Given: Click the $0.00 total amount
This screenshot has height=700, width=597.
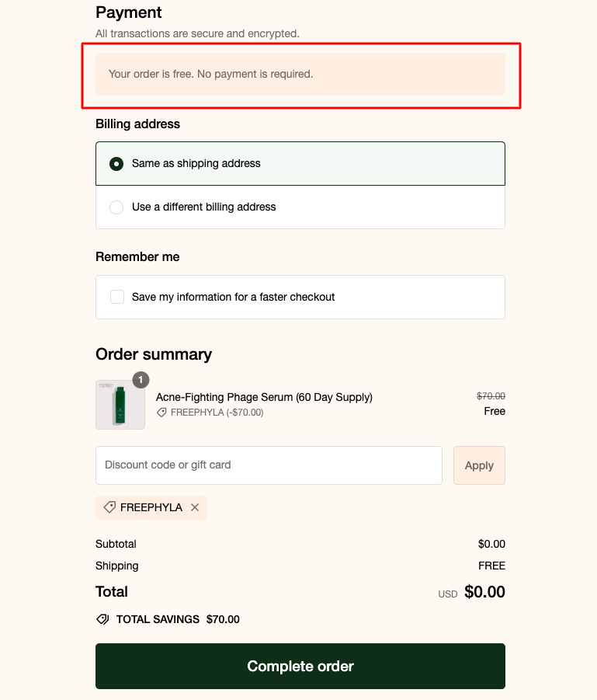Looking at the screenshot, I should point(484,592).
